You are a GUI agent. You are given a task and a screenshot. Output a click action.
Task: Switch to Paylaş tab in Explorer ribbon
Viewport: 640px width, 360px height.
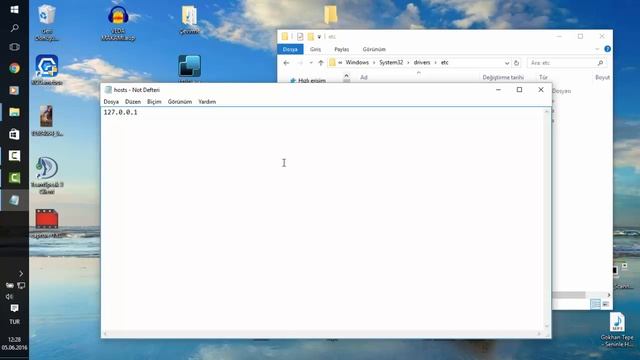pos(342,49)
